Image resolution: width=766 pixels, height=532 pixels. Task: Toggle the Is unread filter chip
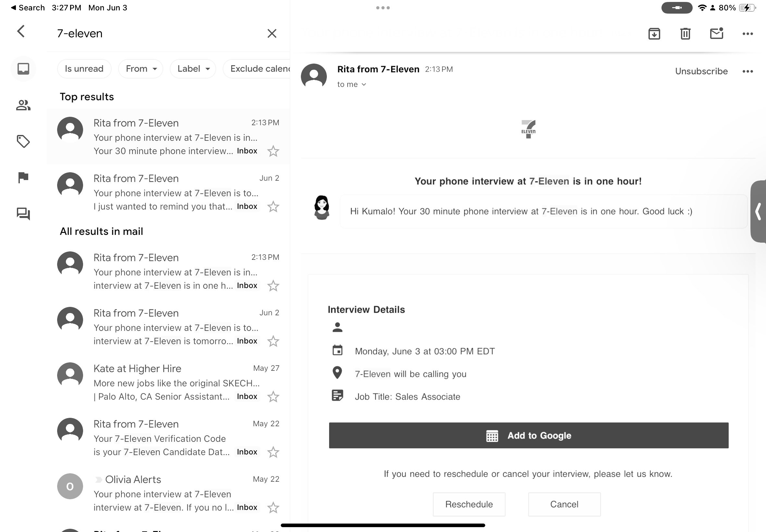pyautogui.click(x=84, y=69)
